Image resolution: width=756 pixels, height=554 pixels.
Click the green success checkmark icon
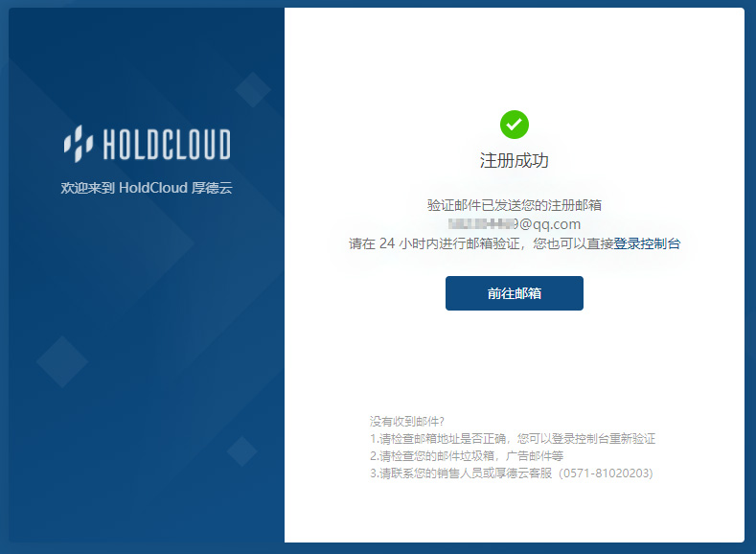[x=515, y=125]
